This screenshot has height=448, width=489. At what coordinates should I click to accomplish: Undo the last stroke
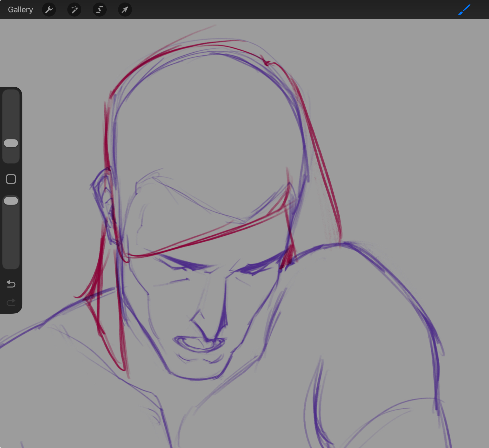pyautogui.click(x=11, y=284)
